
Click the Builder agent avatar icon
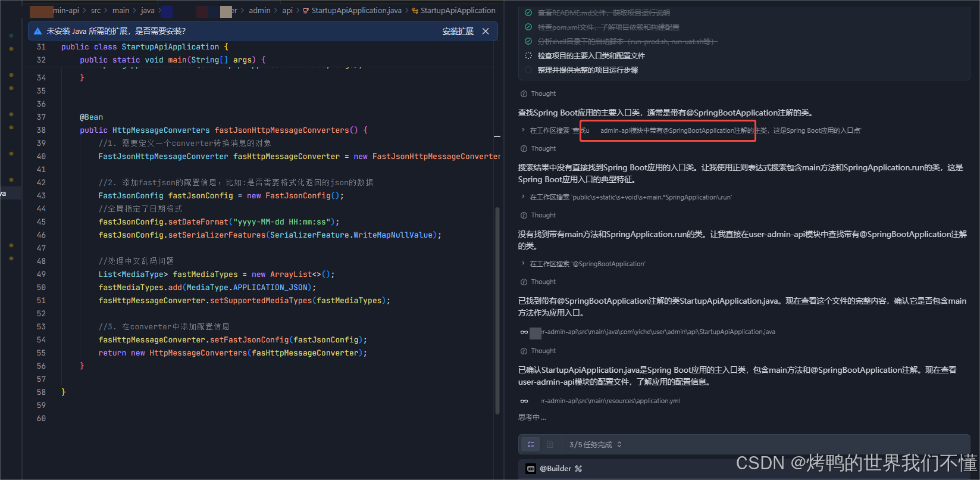531,469
